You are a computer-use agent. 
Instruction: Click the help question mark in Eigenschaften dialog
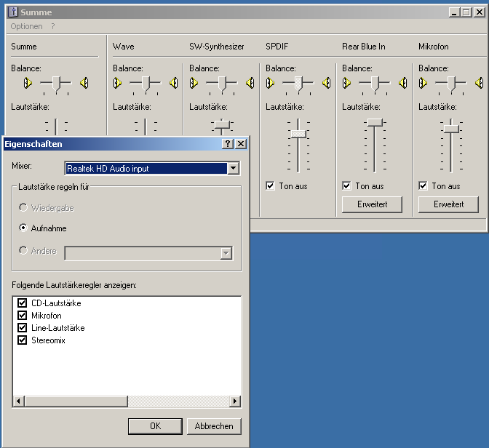click(x=228, y=144)
